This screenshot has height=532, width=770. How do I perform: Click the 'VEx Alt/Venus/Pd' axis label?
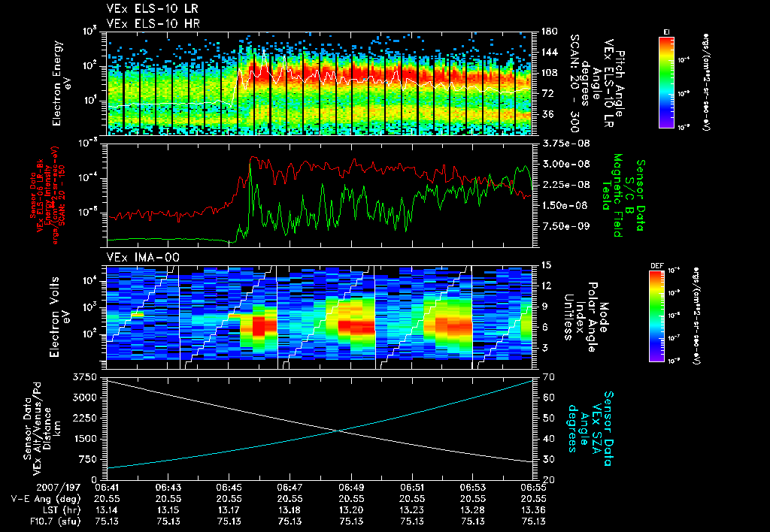[38, 428]
